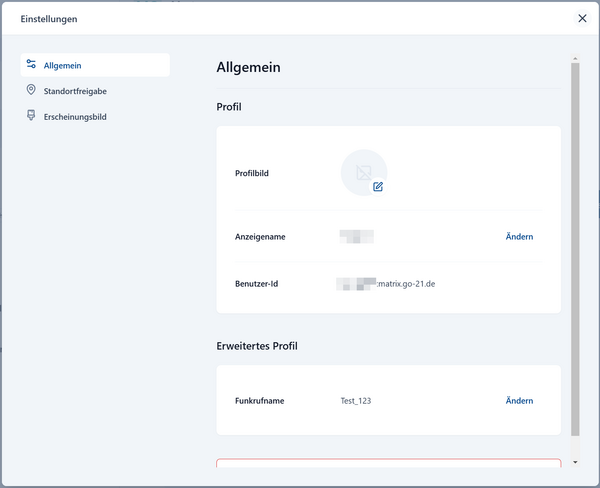Click the Standortfreigabe location pin icon
This screenshot has width=600, height=488.
31,91
